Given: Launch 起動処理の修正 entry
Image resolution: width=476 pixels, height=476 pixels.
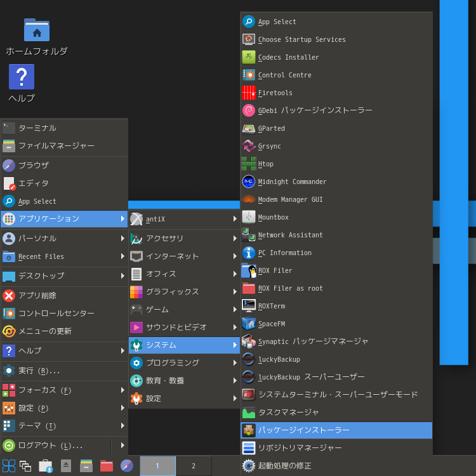Looking at the screenshot, I should [x=336, y=466].
